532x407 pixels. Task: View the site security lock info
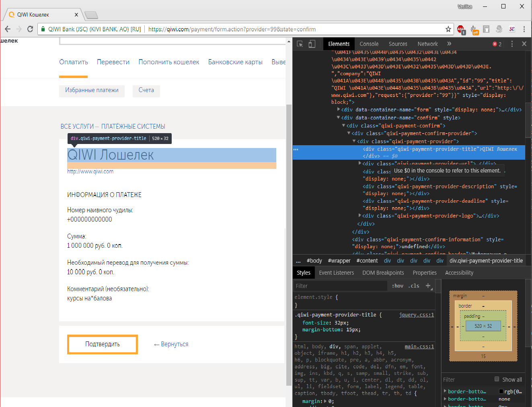pyautogui.click(x=43, y=29)
